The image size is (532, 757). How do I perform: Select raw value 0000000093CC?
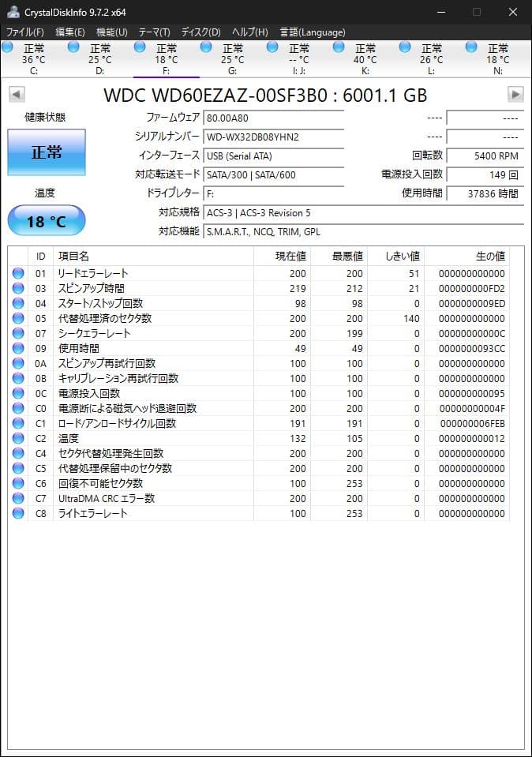tap(472, 349)
